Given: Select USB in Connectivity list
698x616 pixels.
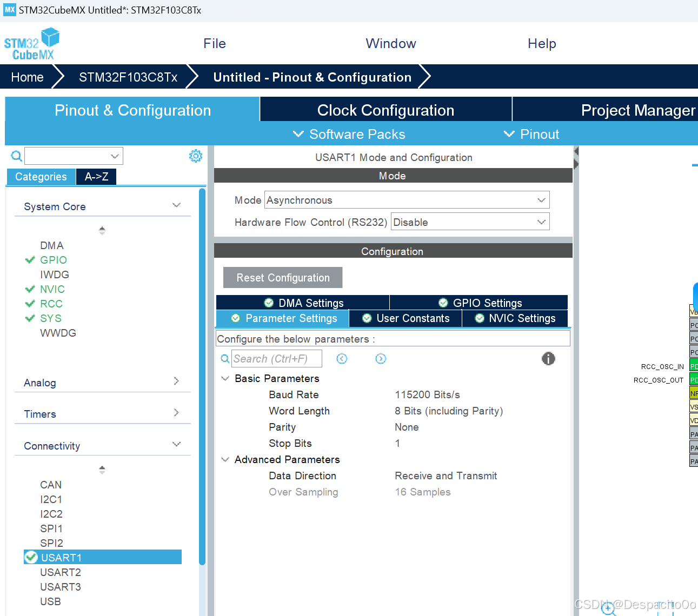Looking at the screenshot, I should coord(50,601).
